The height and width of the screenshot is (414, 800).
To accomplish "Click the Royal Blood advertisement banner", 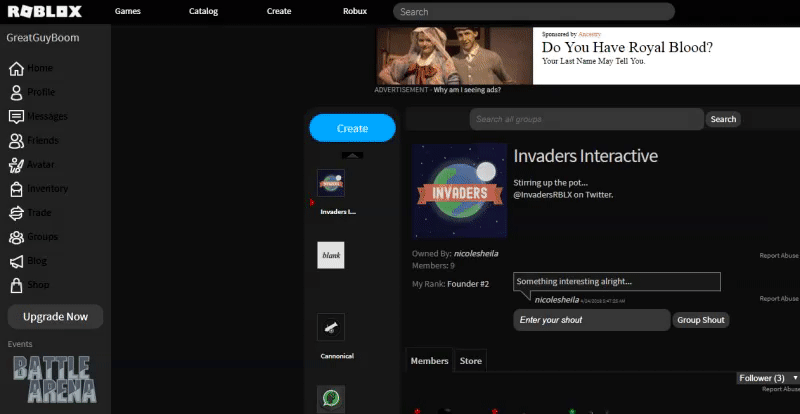I will click(x=588, y=56).
